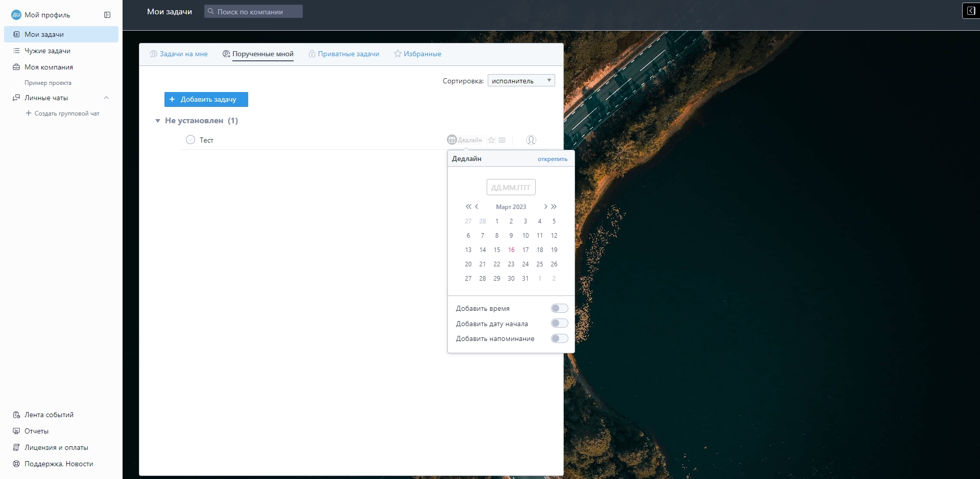Click Дедлайн calendar icon on Тест task
The image size is (980, 479).
click(452, 140)
